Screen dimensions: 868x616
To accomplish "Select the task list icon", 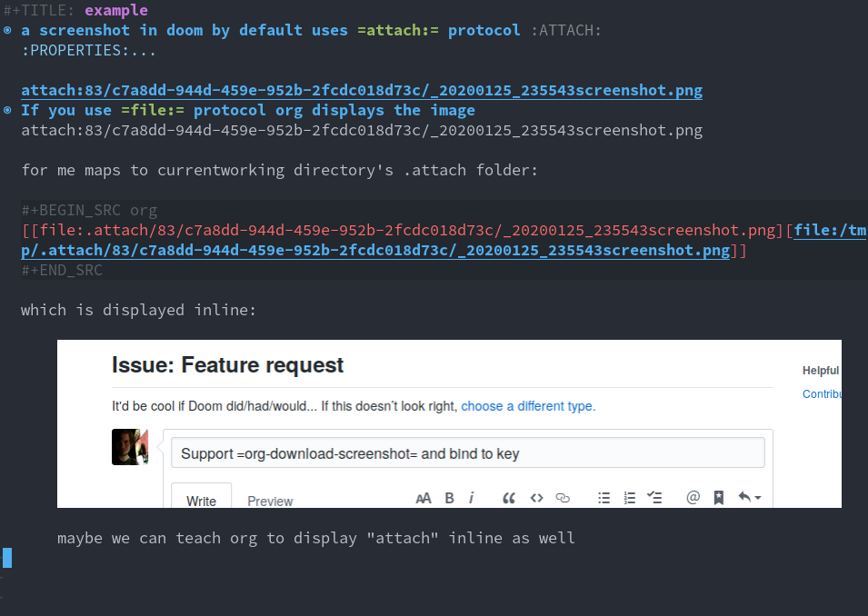I will [654, 497].
